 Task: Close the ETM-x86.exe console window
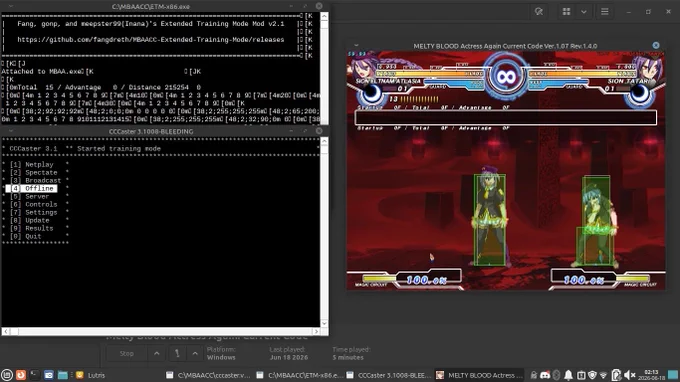[319, 6]
